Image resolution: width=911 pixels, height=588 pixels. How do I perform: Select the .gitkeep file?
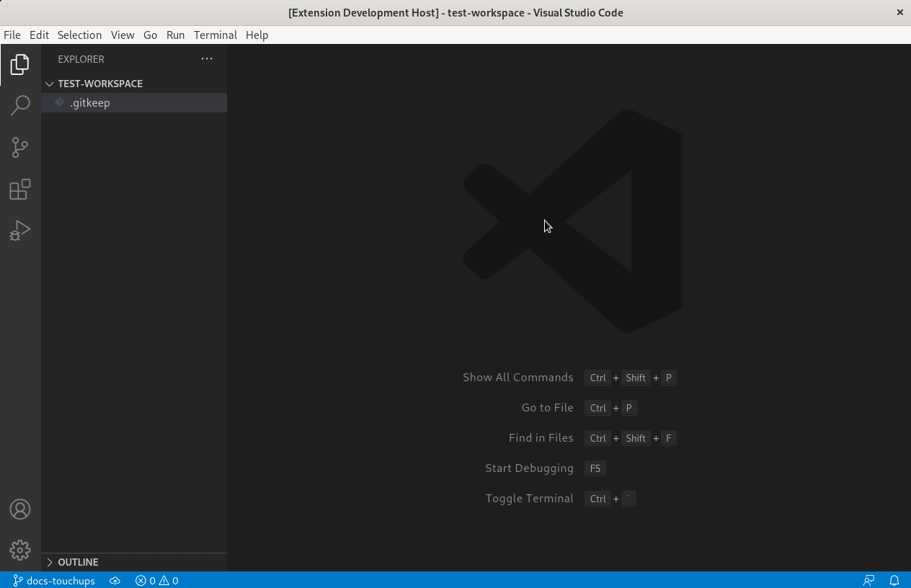point(90,102)
